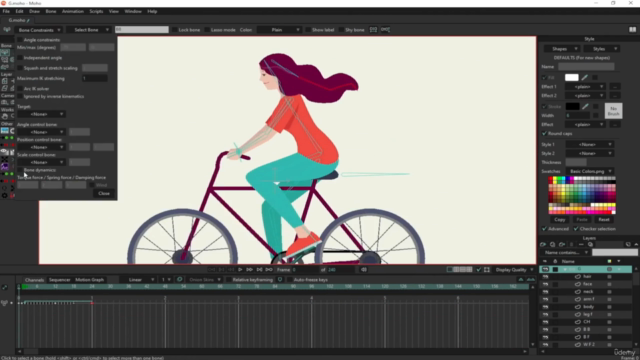Screen dimensions: 640x360
Task: Open the Bone menu
Action: [x=51, y=11]
